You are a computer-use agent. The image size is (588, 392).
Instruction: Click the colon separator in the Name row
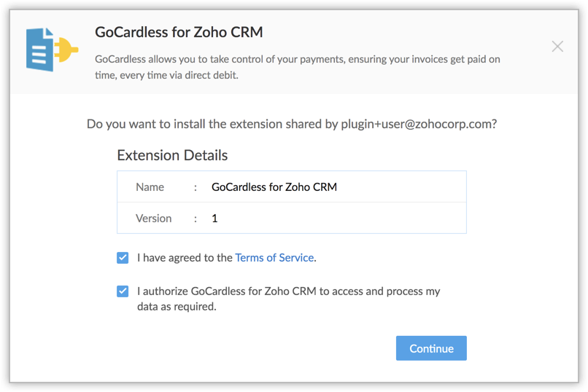196,187
